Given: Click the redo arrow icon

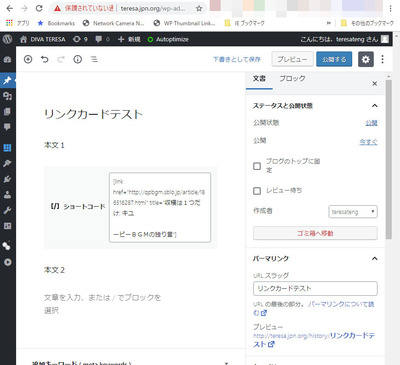Looking at the screenshot, I should 61,59.
